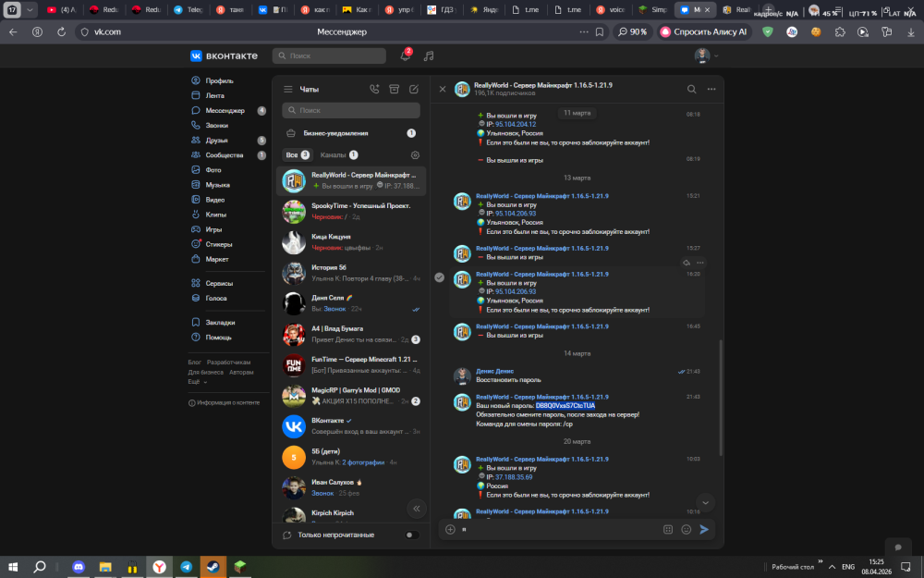Open Telegram from the taskbar

[x=187, y=567]
